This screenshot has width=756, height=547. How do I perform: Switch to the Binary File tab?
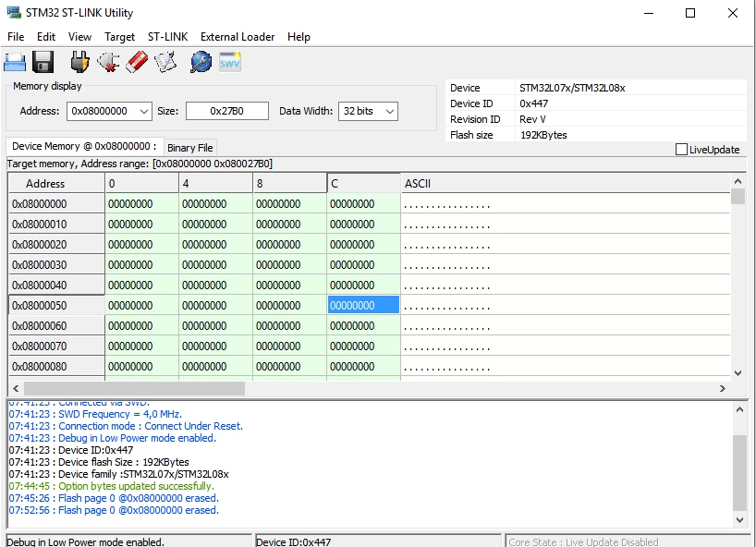(x=190, y=148)
